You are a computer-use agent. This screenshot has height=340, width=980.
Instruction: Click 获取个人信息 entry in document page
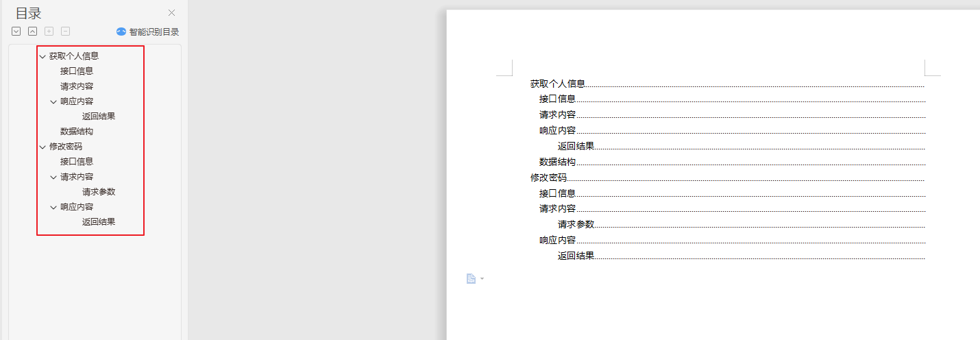tap(557, 84)
